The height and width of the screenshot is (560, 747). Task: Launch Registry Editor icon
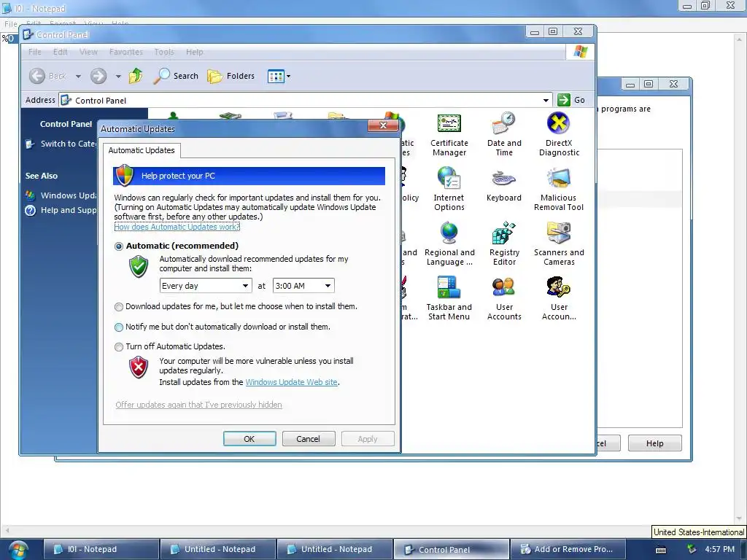504,244
